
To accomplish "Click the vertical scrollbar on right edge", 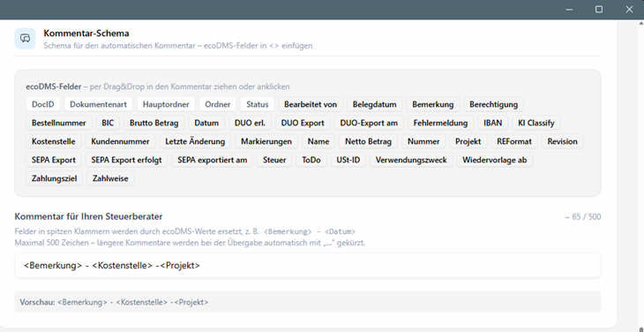I will click(640, 175).
